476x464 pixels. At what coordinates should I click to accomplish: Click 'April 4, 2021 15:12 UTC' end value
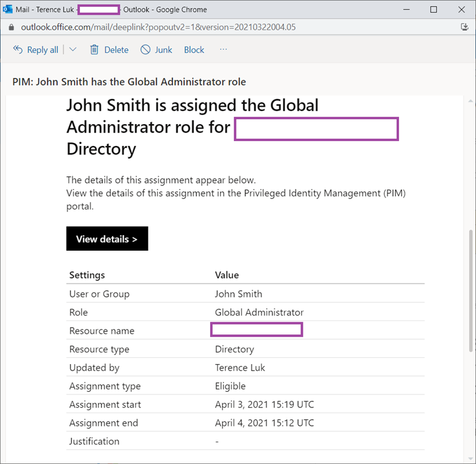(265, 423)
